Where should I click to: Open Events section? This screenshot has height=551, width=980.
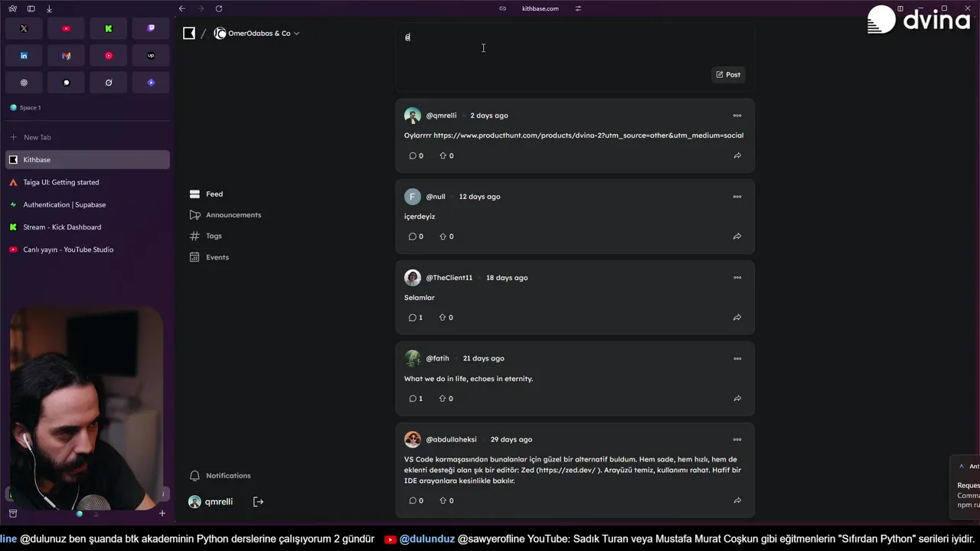click(x=209, y=257)
